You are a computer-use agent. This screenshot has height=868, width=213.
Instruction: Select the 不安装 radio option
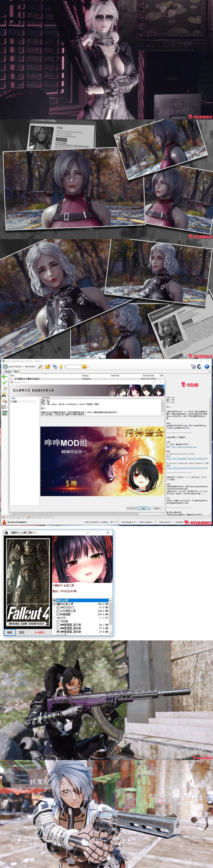[x=58, y=621]
